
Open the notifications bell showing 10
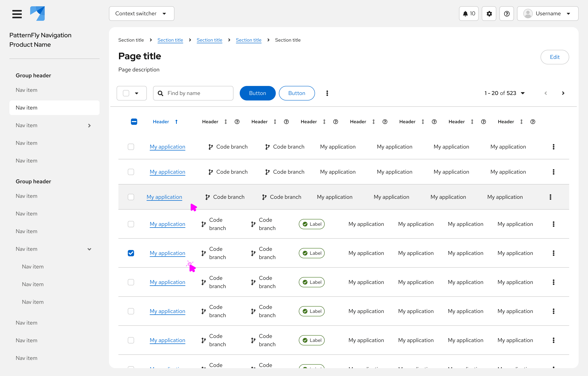[x=468, y=14]
